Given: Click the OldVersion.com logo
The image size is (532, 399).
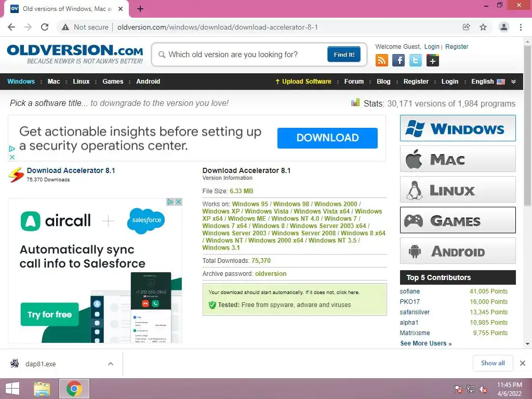Looking at the screenshot, I should (75, 54).
